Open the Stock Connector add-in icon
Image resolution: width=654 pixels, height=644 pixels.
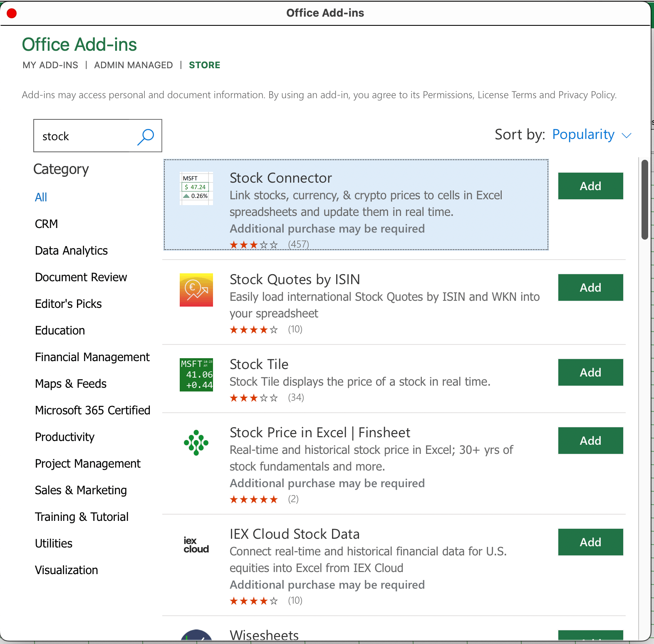(x=196, y=188)
